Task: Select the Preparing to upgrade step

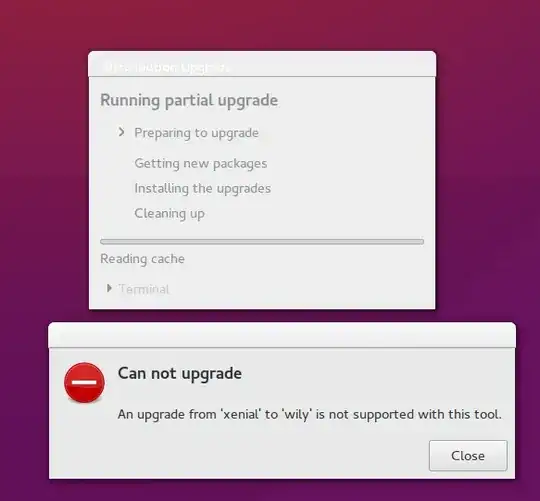Action: (196, 133)
